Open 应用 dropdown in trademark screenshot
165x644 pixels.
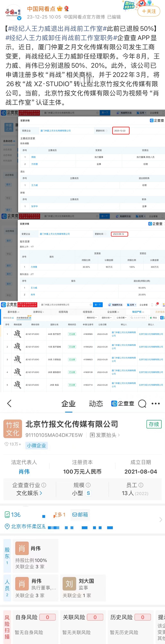(132, 305)
